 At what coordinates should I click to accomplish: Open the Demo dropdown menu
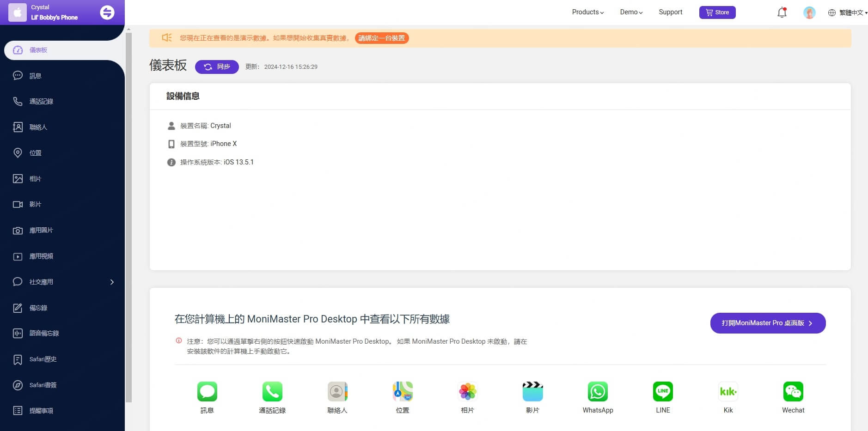pyautogui.click(x=631, y=12)
